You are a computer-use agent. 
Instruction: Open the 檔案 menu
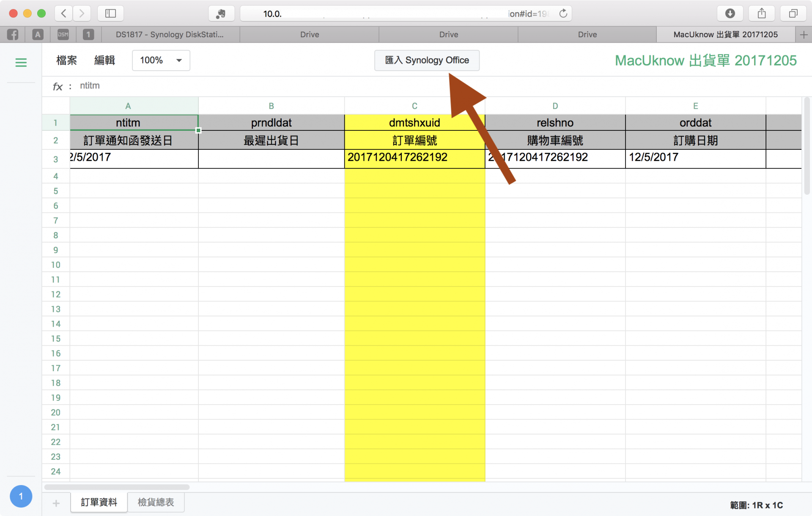(x=66, y=61)
